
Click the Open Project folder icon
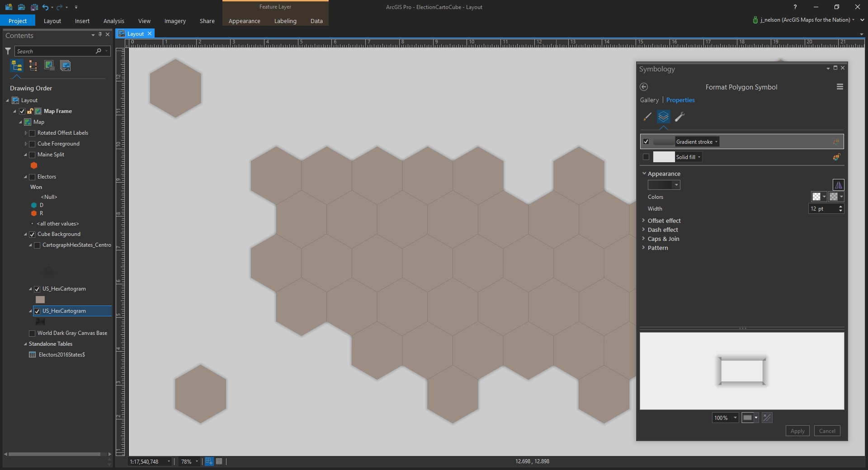pyautogui.click(x=21, y=7)
